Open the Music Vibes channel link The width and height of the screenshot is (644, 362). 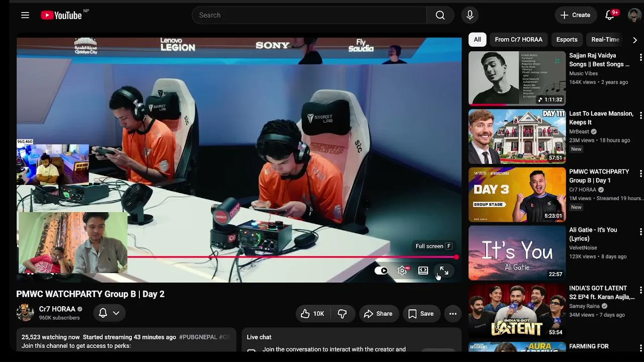(x=583, y=73)
